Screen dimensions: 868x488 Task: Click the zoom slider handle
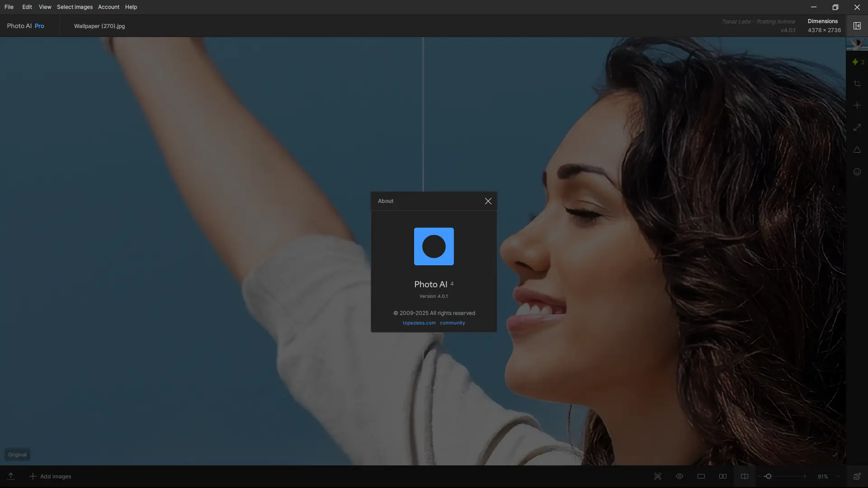[768, 476]
